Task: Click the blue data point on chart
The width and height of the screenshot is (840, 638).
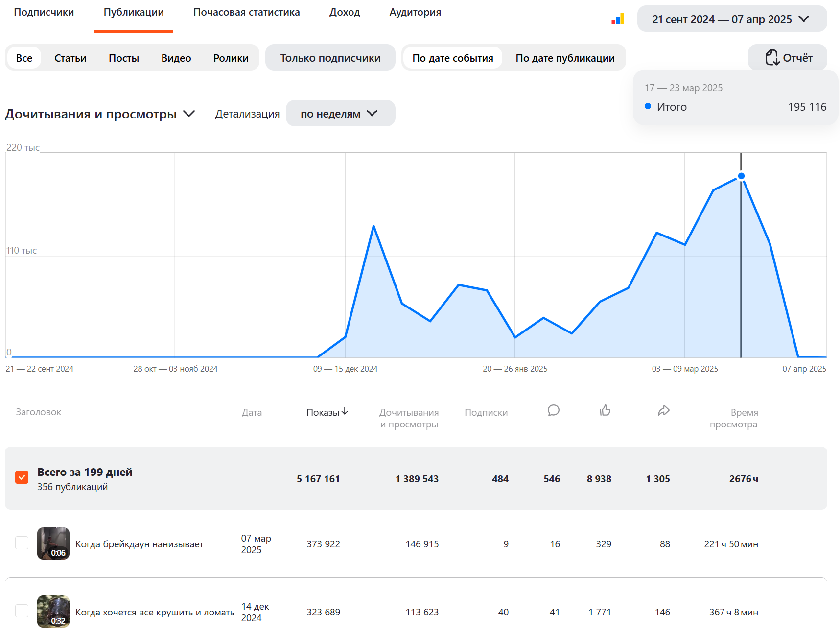Action: (x=741, y=176)
